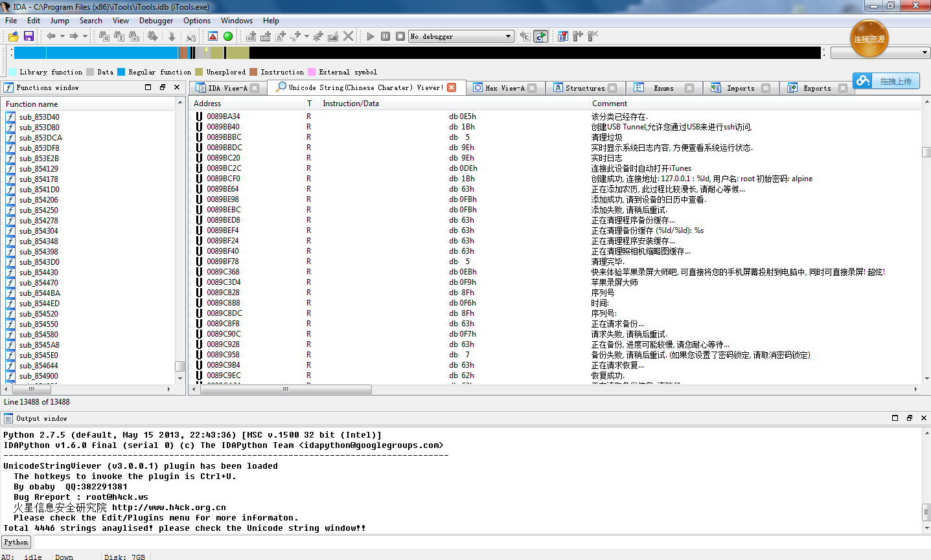Open the forward-history dropdown arrow

tap(85, 36)
